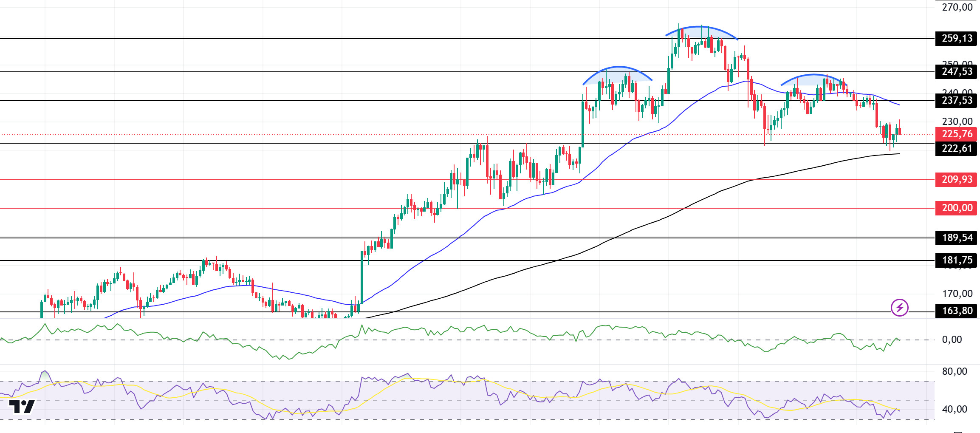The image size is (980, 433).
Task: Select the 222,61 support level label
Action: tap(956, 149)
